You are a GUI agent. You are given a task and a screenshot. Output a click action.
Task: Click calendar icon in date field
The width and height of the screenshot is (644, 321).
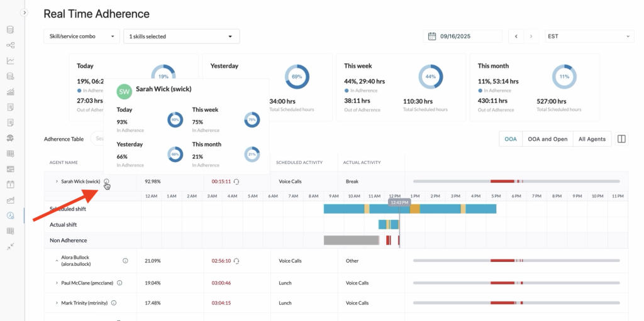pyautogui.click(x=432, y=36)
